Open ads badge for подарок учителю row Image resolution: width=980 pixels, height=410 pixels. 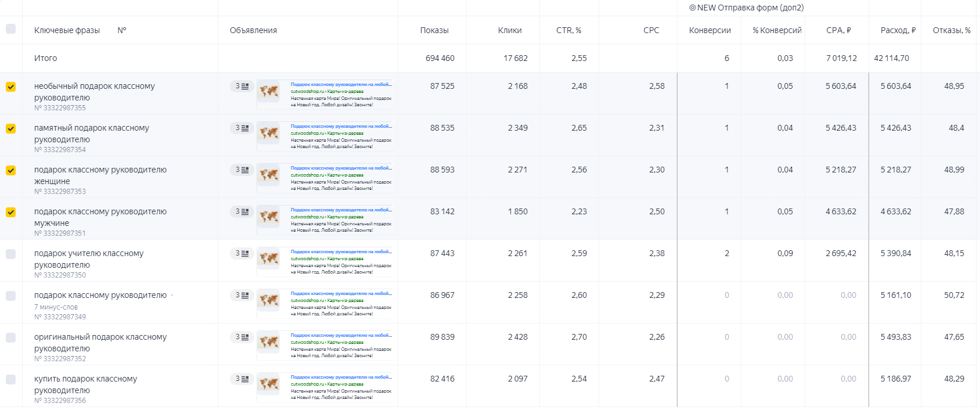pyautogui.click(x=242, y=254)
